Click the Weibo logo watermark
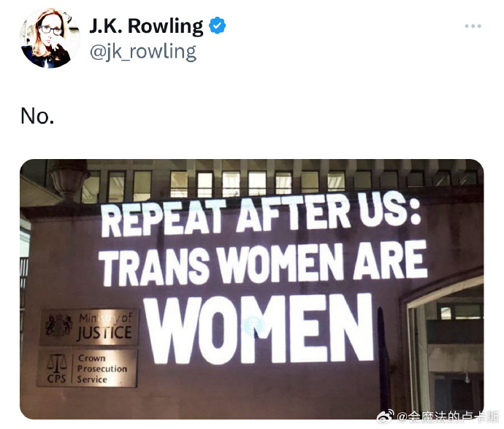Image resolution: width=504 pixels, height=429 pixels. coord(385,417)
